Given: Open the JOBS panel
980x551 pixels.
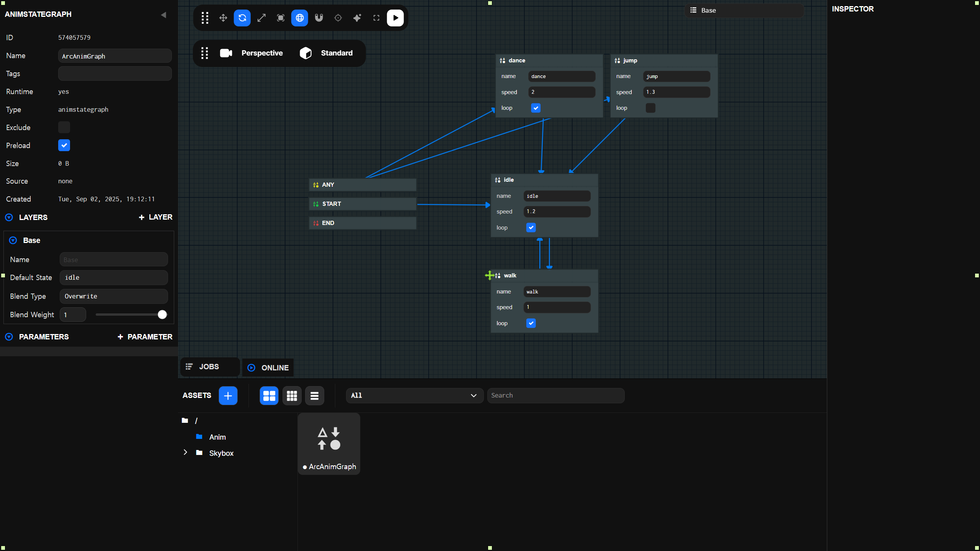Looking at the screenshot, I should click(x=209, y=367).
